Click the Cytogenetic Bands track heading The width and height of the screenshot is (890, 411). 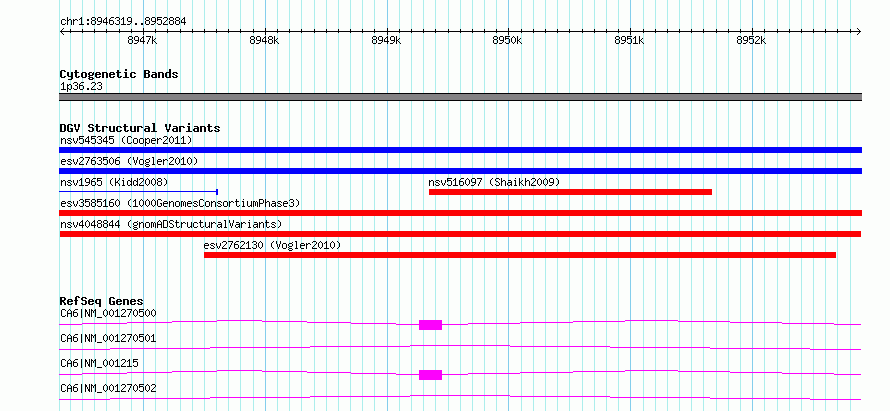click(x=119, y=74)
